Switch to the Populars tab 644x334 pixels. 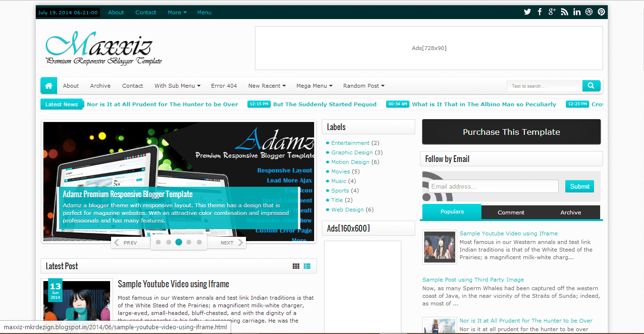(x=452, y=212)
